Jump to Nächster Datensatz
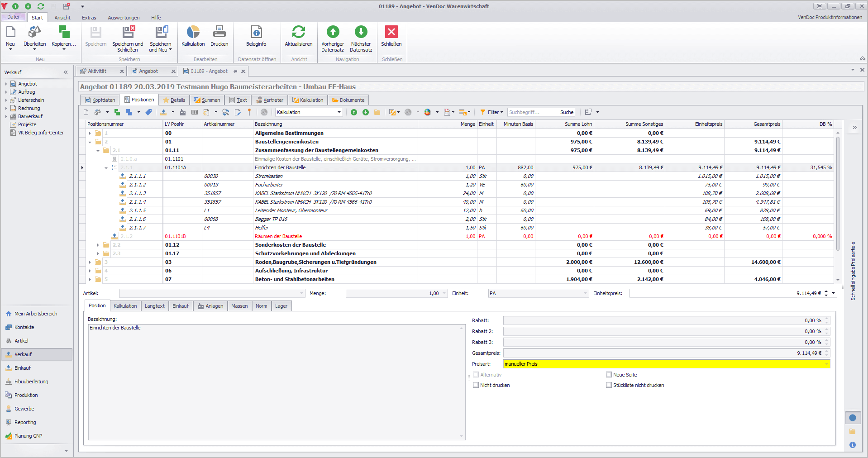Viewport: 868px width, 458px height. tap(361, 32)
